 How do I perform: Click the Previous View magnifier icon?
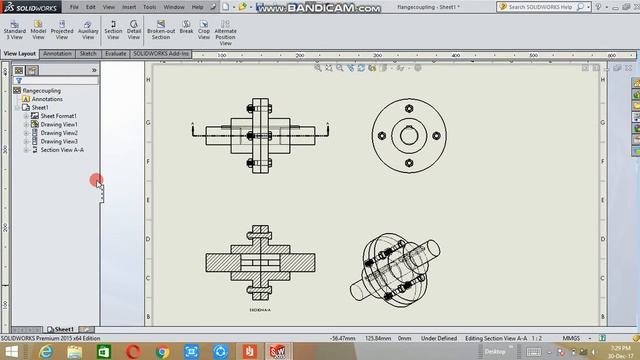coord(340,68)
